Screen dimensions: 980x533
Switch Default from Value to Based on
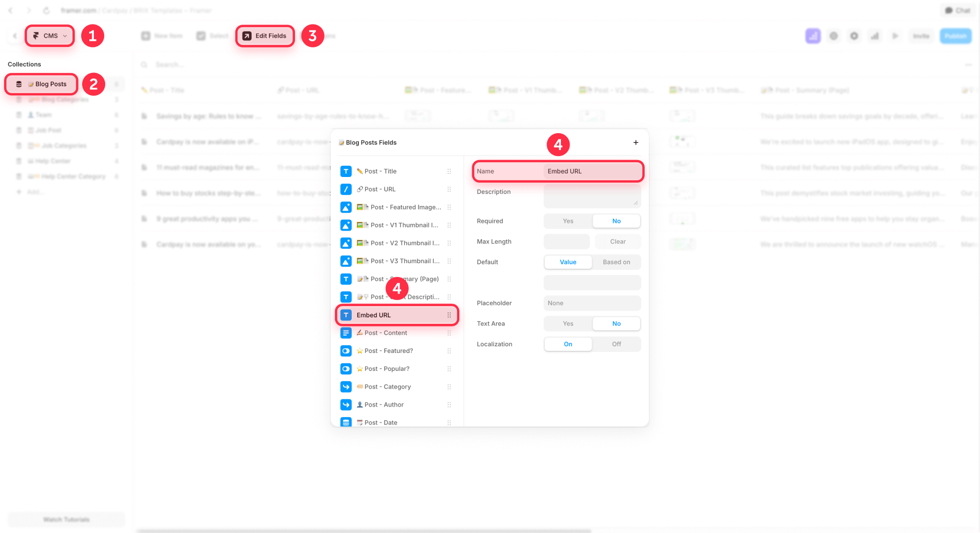pos(617,262)
